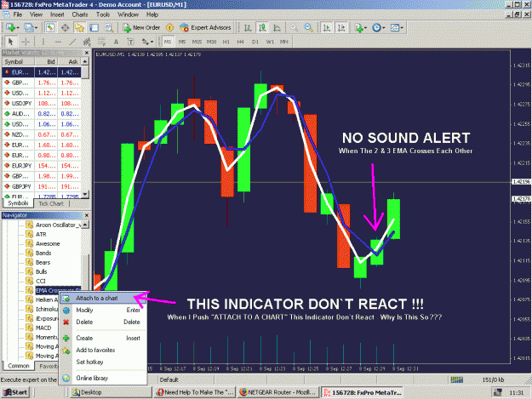This screenshot has height=399, width=532.
Task: Choose Modify in the context menu
Action: (103, 311)
